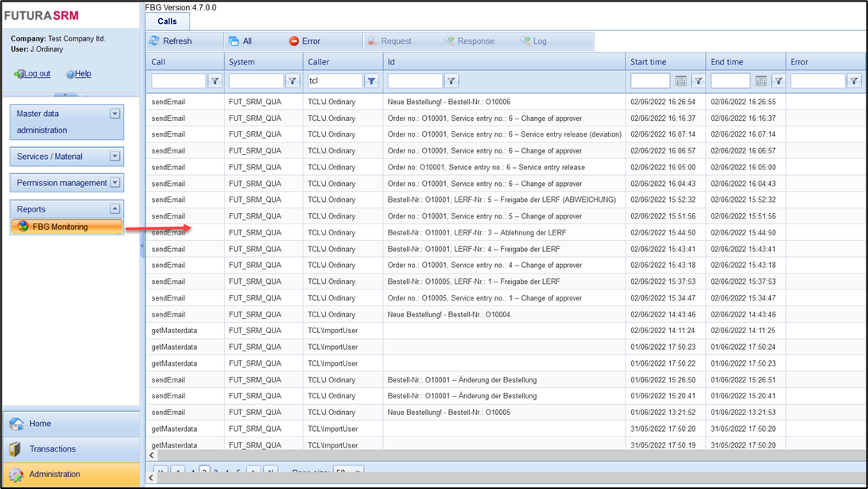Viewport: 868px width, 489px height.
Task: Select the Calls tab
Action: [167, 21]
